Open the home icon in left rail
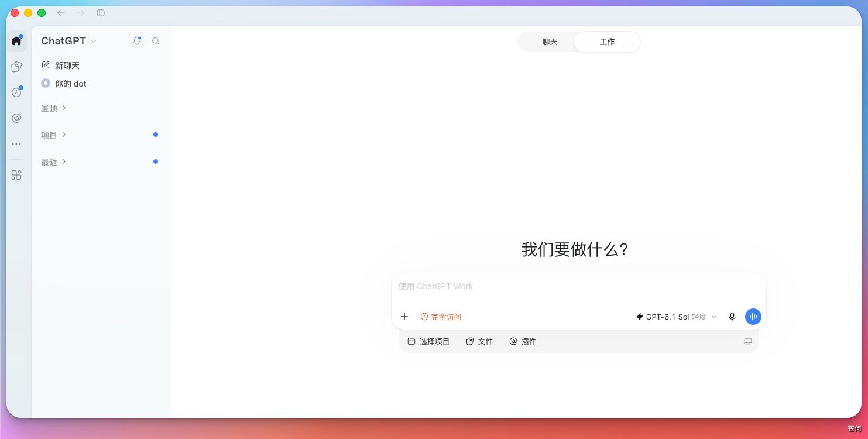Viewport: 868px width, 439px height. pyautogui.click(x=16, y=41)
